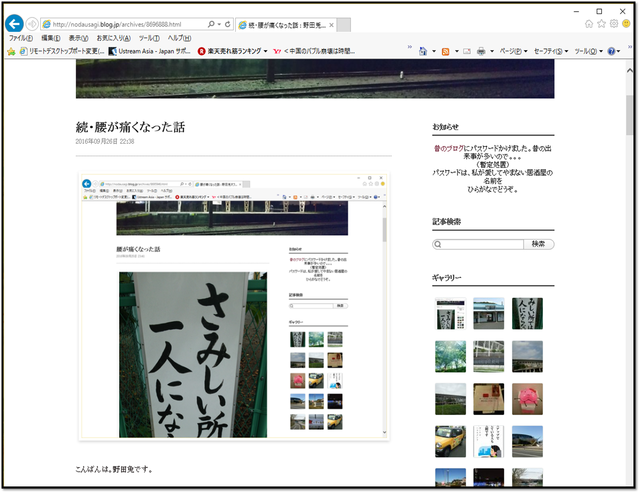Click the embedded browser screenshot image in post
This screenshot has width=640, height=493.
pos(233,307)
